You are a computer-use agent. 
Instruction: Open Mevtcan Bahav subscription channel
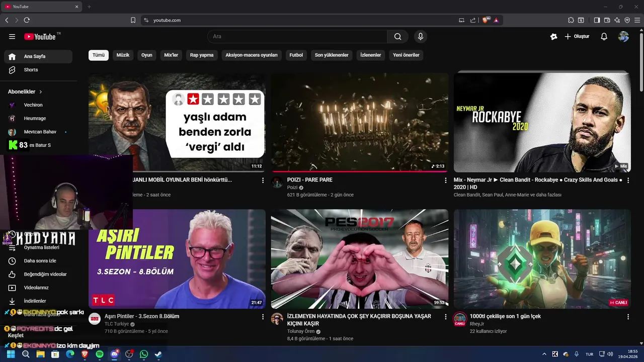click(x=38, y=132)
